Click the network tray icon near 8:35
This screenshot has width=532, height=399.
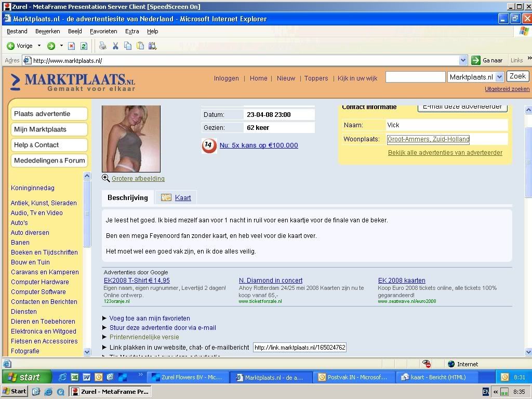(x=504, y=392)
